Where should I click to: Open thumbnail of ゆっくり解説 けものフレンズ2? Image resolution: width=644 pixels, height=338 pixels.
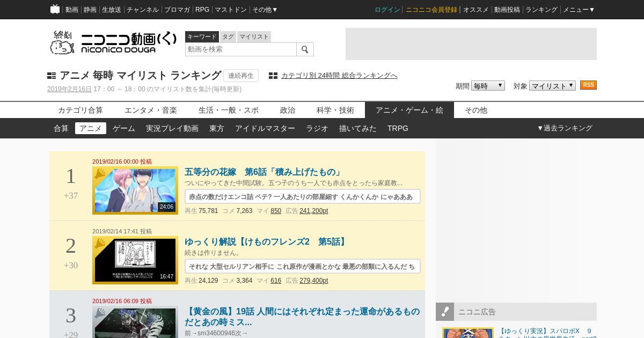click(135, 260)
